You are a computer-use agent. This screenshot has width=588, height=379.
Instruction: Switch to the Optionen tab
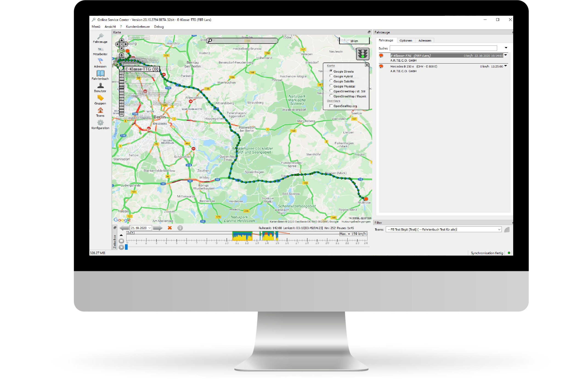406,40
